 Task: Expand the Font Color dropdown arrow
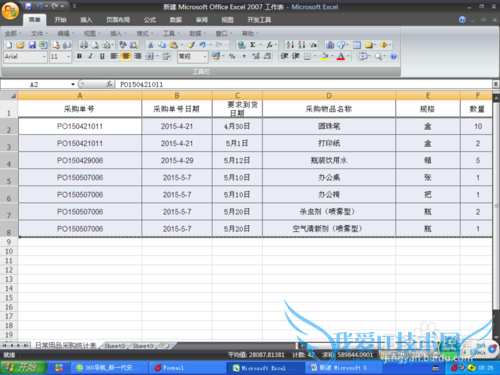coord(349,56)
